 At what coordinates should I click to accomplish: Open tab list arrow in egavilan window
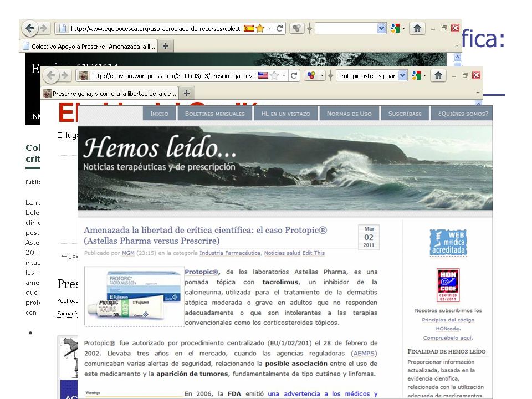pyautogui.click(x=478, y=93)
